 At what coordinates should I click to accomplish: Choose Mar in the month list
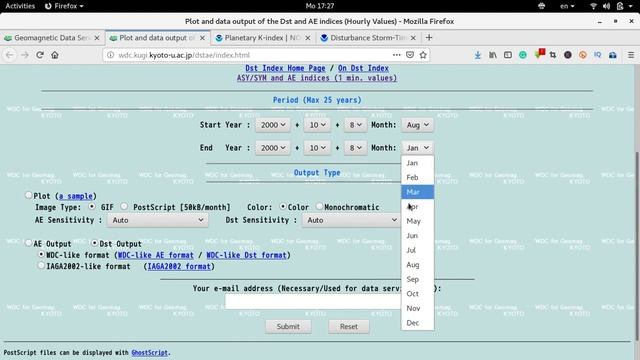point(417,192)
